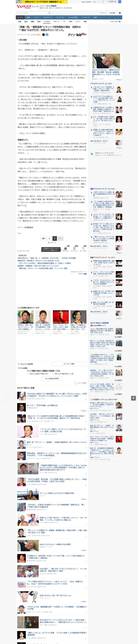Share the article on Facebook

pyautogui.click(x=47, y=35)
